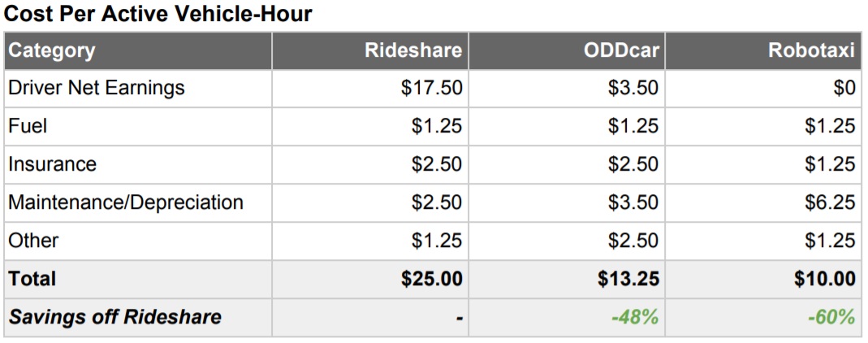Image resolution: width=868 pixels, height=343 pixels.
Task: Select the Rideshare $17.50 driver earnings cell
Action: click(x=432, y=88)
